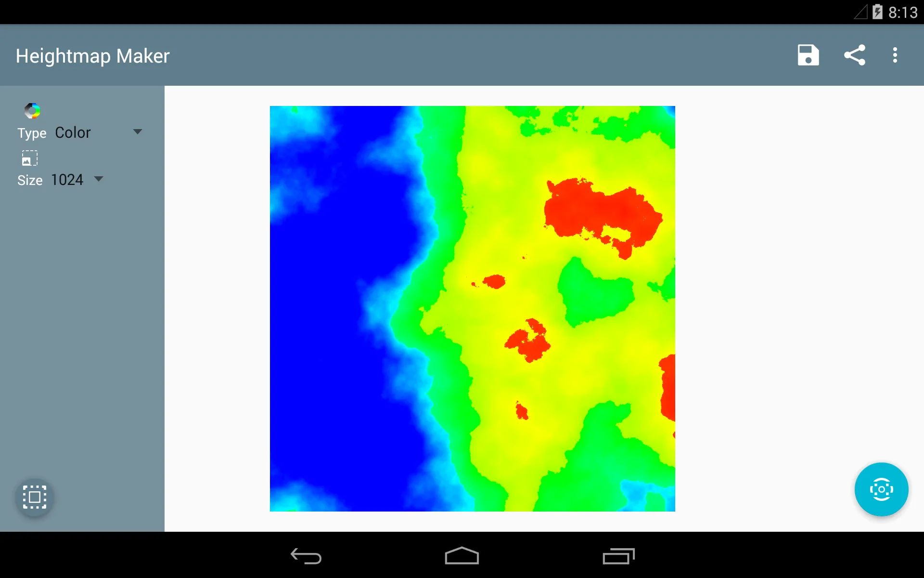Click the Heightmap Maker app title

[93, 55]
